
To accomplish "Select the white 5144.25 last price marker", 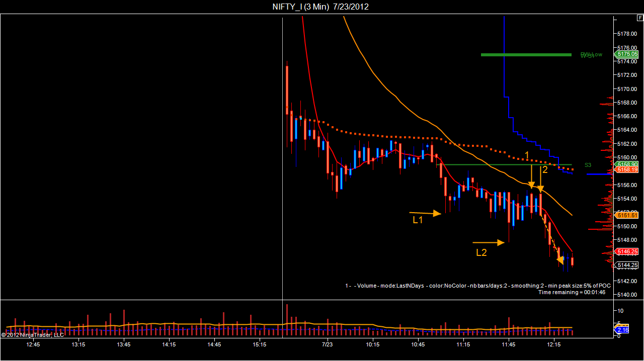I will 626,265.
